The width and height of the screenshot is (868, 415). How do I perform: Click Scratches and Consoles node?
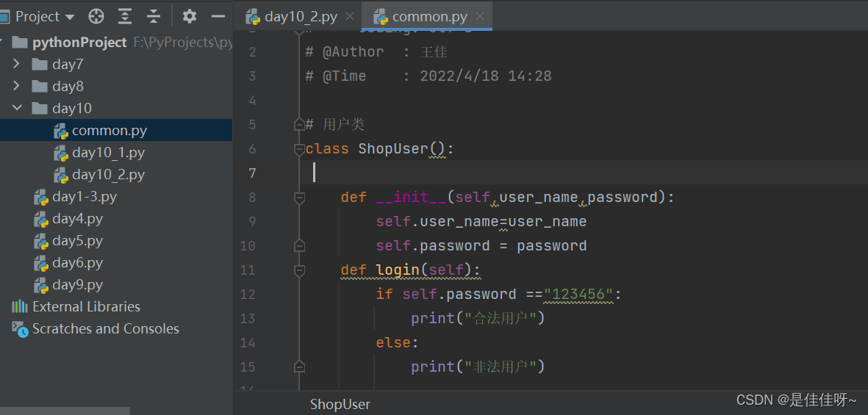pos(105,328)
